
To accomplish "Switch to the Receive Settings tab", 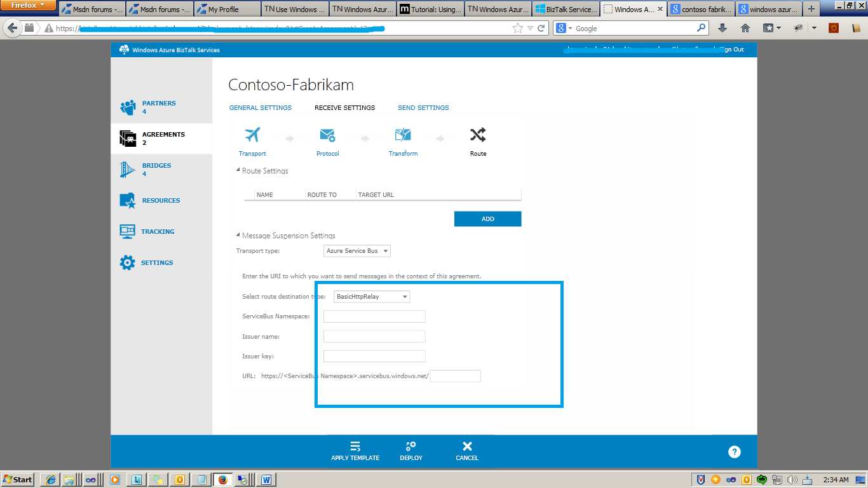I will tap(345, 108).
